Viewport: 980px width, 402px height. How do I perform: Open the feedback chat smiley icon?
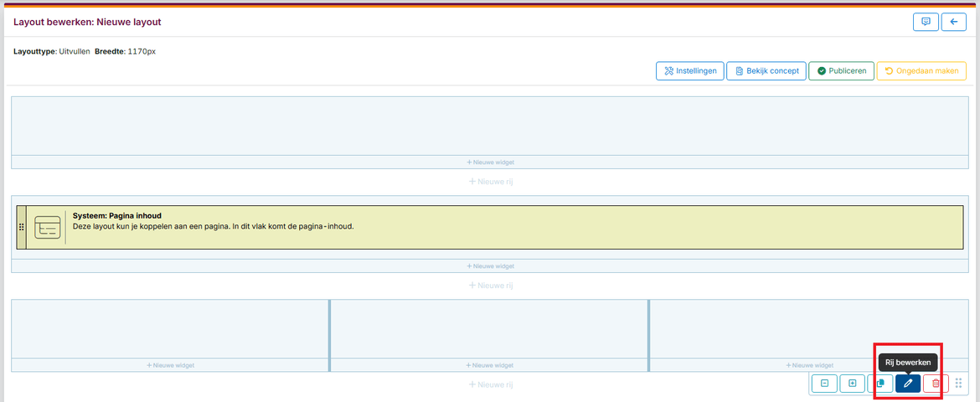point(926,22)
